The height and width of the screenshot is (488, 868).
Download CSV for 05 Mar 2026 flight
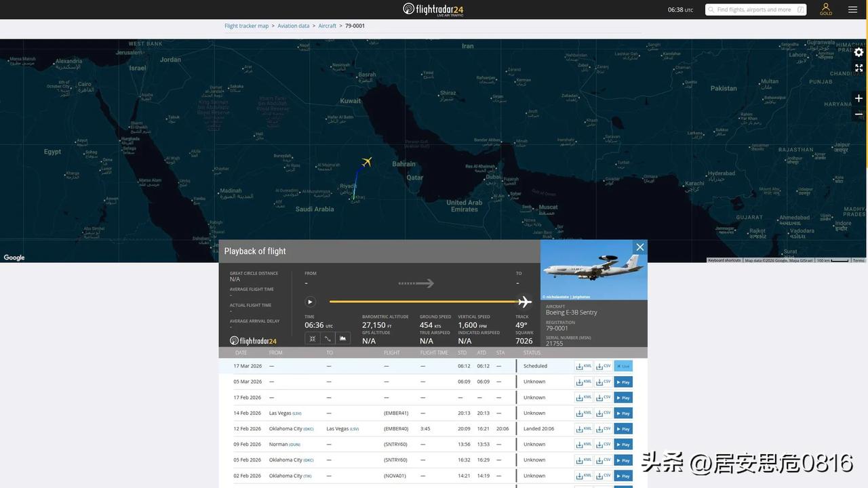tap(603, 382)
